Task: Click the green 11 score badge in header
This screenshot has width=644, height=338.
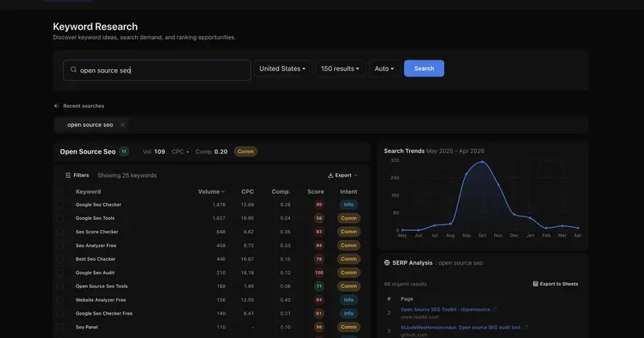Action: [124, 151]
